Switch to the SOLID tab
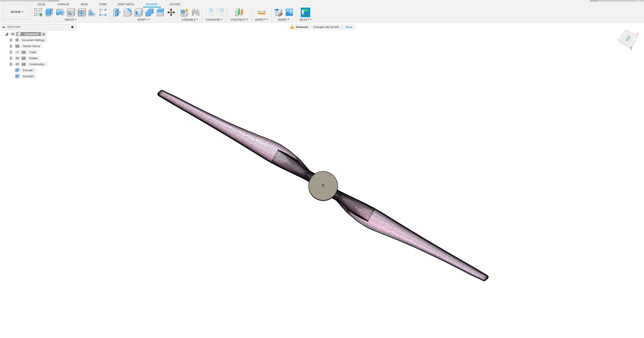644x338 pixels. (x=41, y=4)
